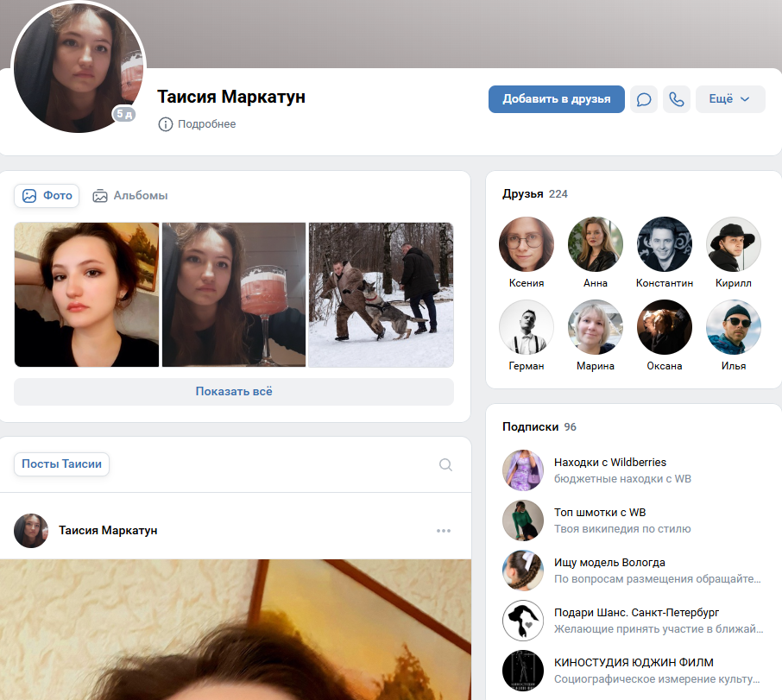This screenshot has height=700, width=782.
Task: Open friend Константин's avatar
Action: pyautogui.click(x=665, y=244)
